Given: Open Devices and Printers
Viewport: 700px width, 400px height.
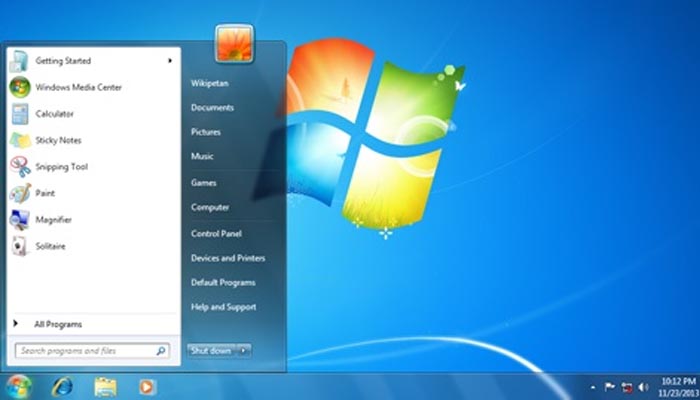Looking at the screenshot, I should (228, 258).
